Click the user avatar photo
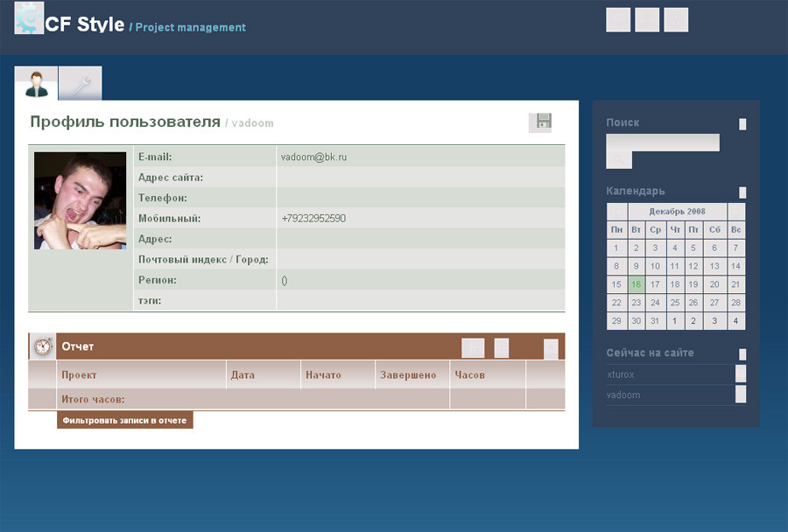 [80, 200]
